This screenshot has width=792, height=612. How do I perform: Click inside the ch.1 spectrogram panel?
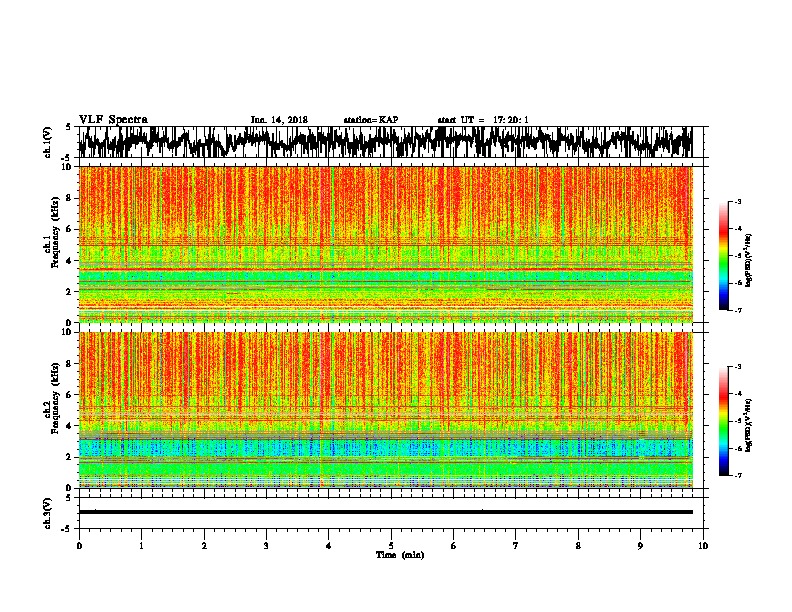(x=385, y=244)
